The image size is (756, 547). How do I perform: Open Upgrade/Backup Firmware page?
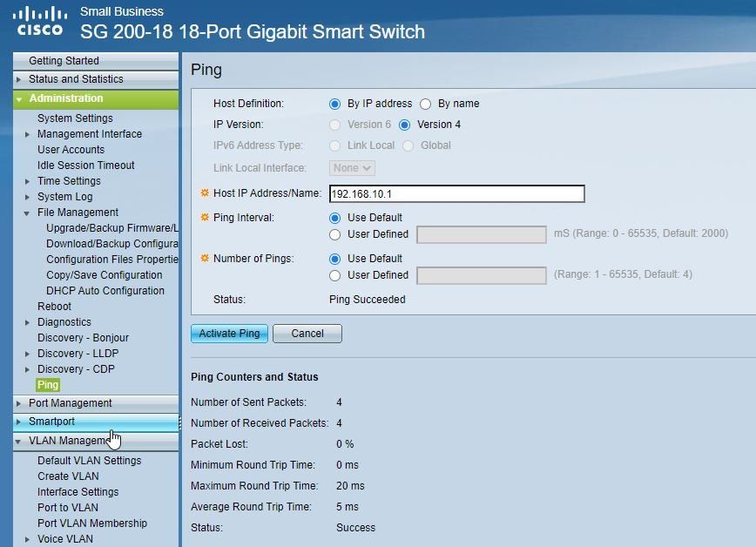pos(111,228)
